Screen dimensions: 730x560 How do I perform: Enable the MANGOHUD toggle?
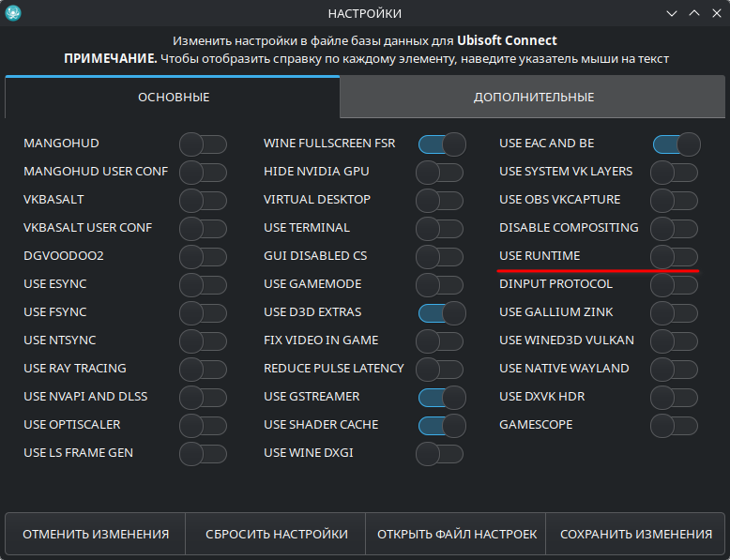[x=203, y=144]
